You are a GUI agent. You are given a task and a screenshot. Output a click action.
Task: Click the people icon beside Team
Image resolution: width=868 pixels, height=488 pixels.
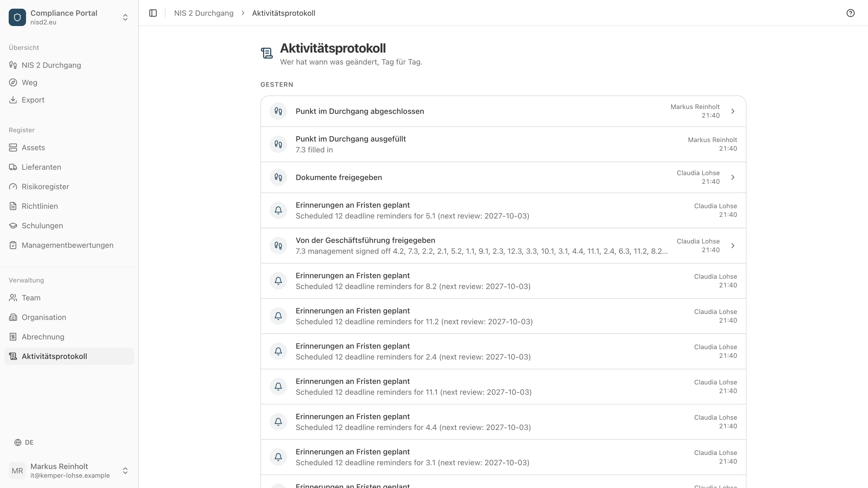point(13,298)
